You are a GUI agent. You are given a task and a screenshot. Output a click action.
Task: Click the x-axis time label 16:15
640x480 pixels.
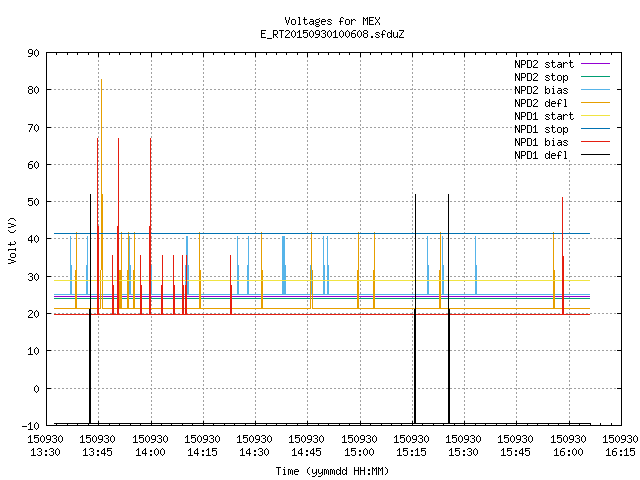[620, 453]
